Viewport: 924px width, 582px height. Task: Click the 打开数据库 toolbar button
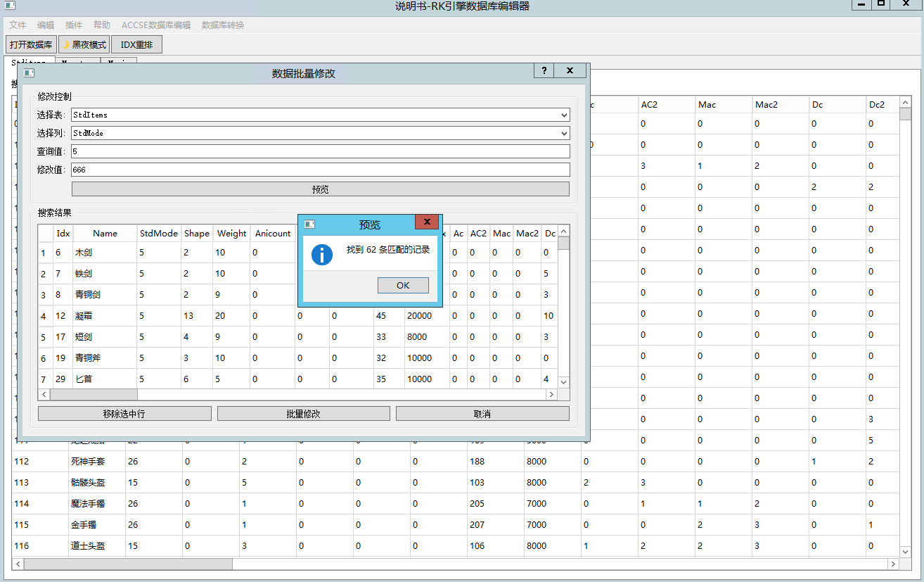[x=31, y=44]
